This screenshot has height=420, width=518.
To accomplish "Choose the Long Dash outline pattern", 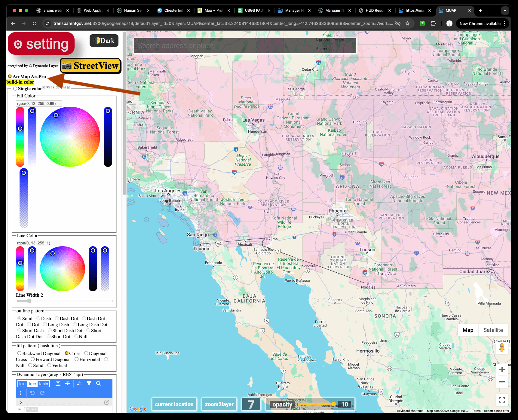I will click(45, 324).
